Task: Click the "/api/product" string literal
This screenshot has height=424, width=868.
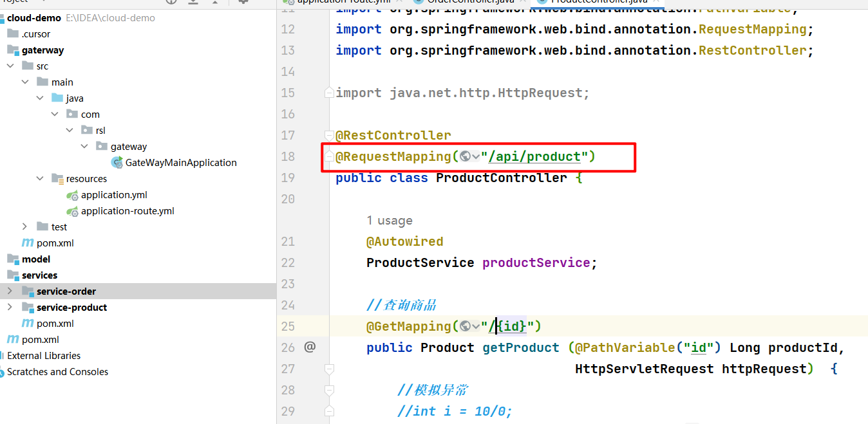Action: coord(534,156)
